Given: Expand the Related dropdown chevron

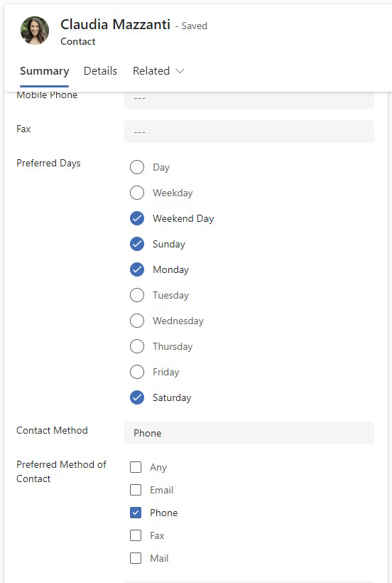Looking at the screenshot, I should click(180, 71).
